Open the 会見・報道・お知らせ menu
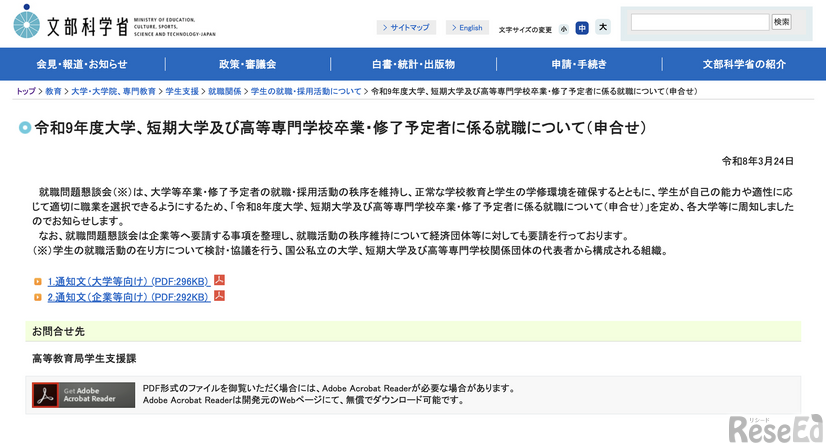The height and width of the screenshot is (445, 826). pos(82,64)
